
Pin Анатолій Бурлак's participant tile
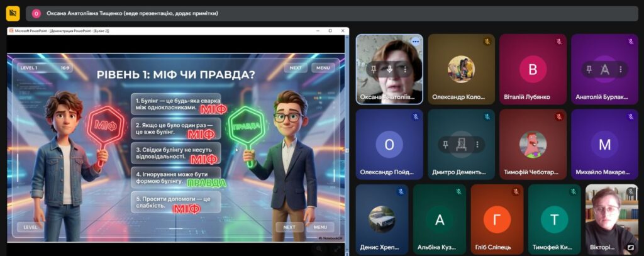(589, 69)
